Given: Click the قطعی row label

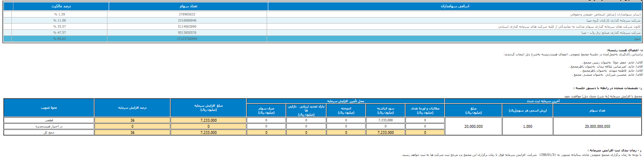Looking at the screenshot, I should [49, 120].
